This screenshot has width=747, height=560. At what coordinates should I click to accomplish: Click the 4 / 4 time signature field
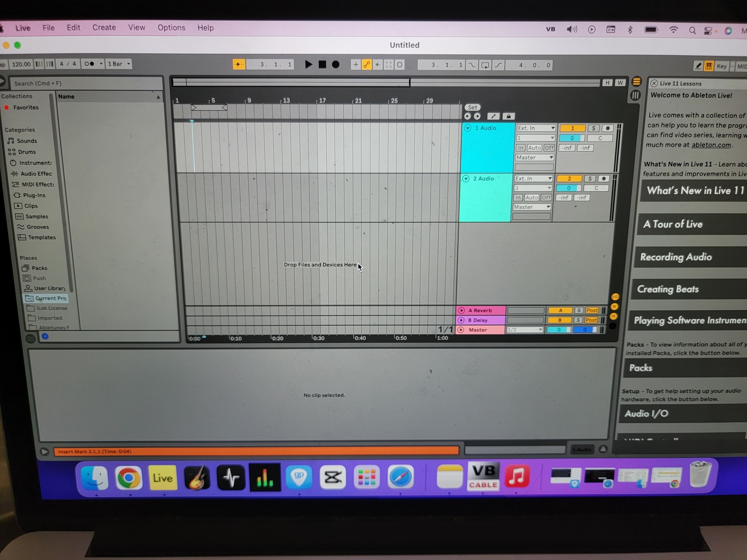[x=68, y=64]
